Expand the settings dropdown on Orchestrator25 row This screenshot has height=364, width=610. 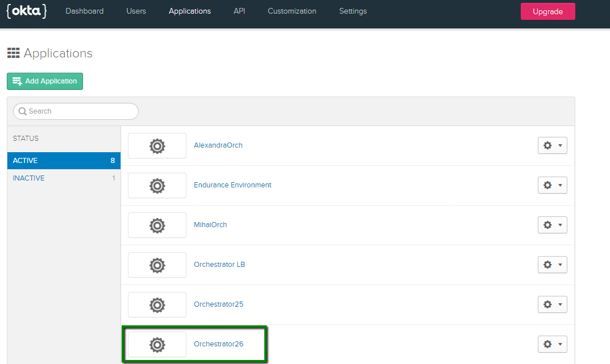click(552, 304)
